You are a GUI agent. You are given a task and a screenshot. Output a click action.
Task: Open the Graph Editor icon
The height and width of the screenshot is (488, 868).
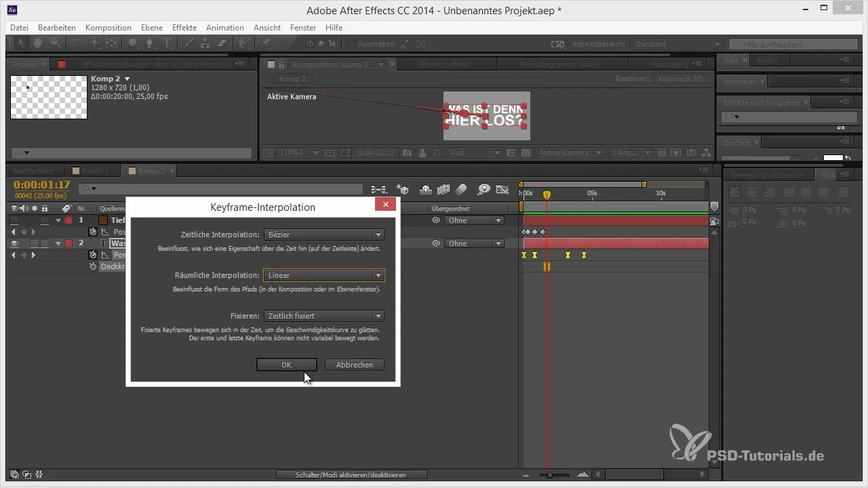pos(502,189)
